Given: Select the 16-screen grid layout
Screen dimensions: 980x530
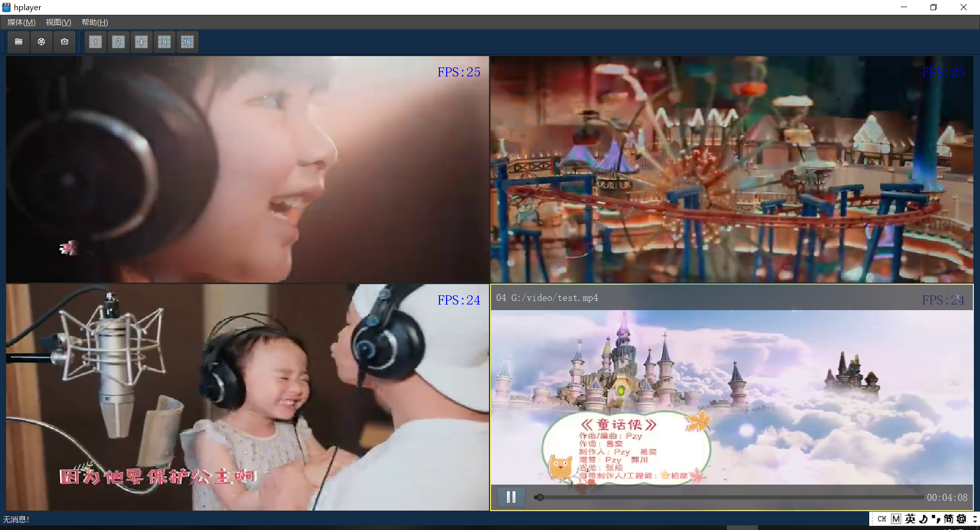Looking at the screenshot, I should [187, 42].
